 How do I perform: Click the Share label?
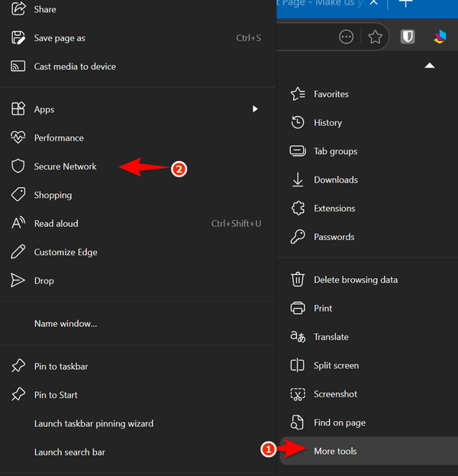pos(45,9)
